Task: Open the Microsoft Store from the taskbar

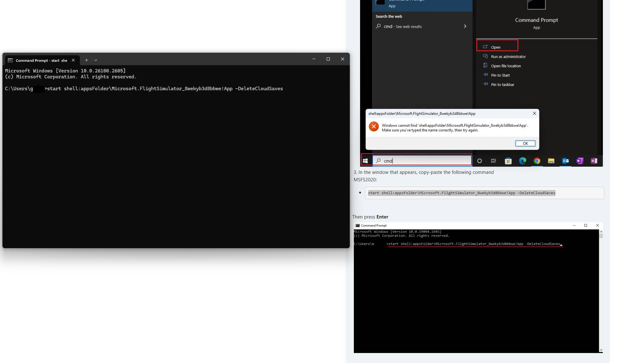Action: [x=508, y=161]
